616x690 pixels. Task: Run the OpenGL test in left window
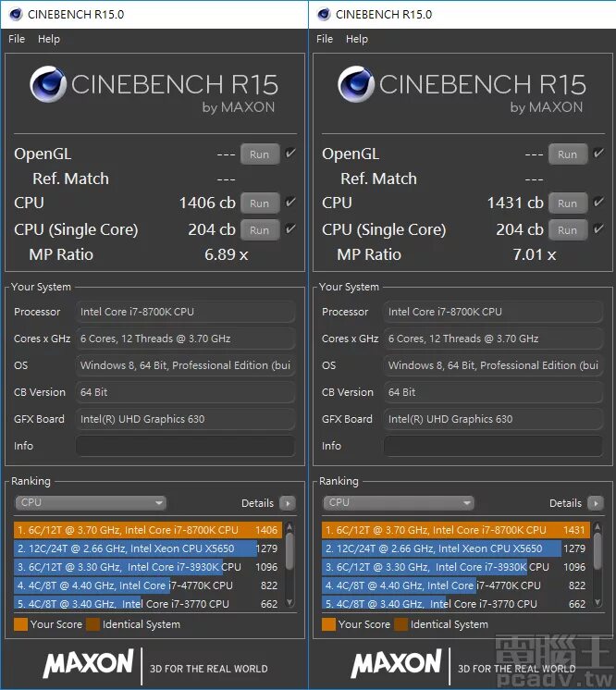(x=260, y=154)
